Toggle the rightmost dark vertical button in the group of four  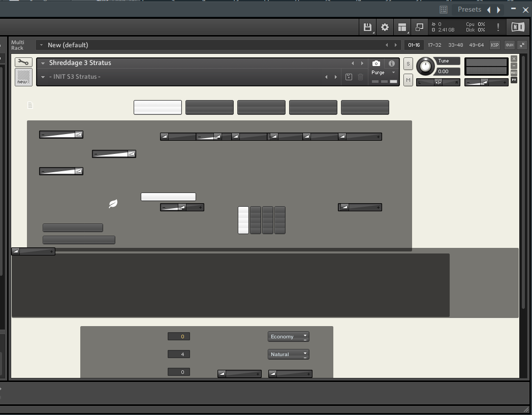point(280,220)
